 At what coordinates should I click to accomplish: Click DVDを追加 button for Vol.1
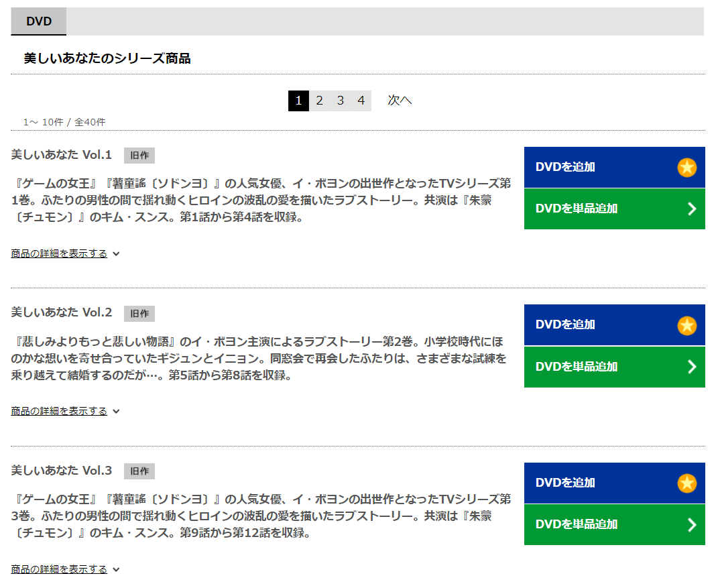click(x=615, y=167)
